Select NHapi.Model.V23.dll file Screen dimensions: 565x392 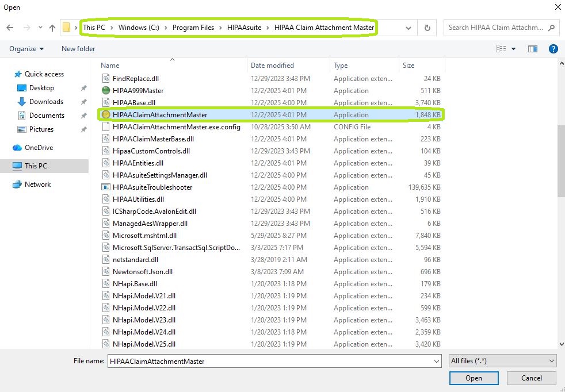click(x=144, y=320)
